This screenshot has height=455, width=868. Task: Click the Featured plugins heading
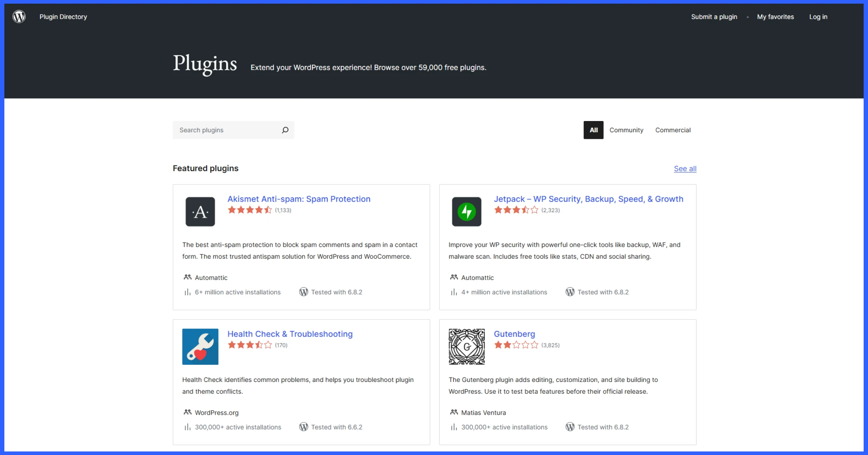pyautogui.click(x=205, y=168)
